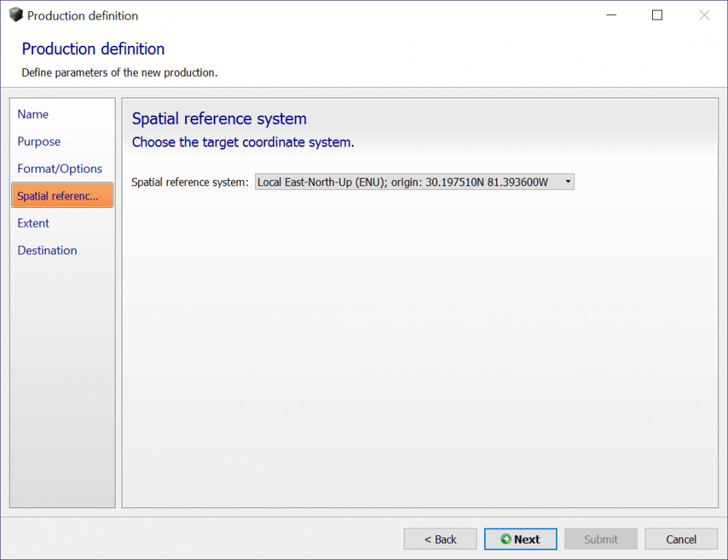Close the Production definition dialog
Screen dimensions: 728x560
[704, 15]
